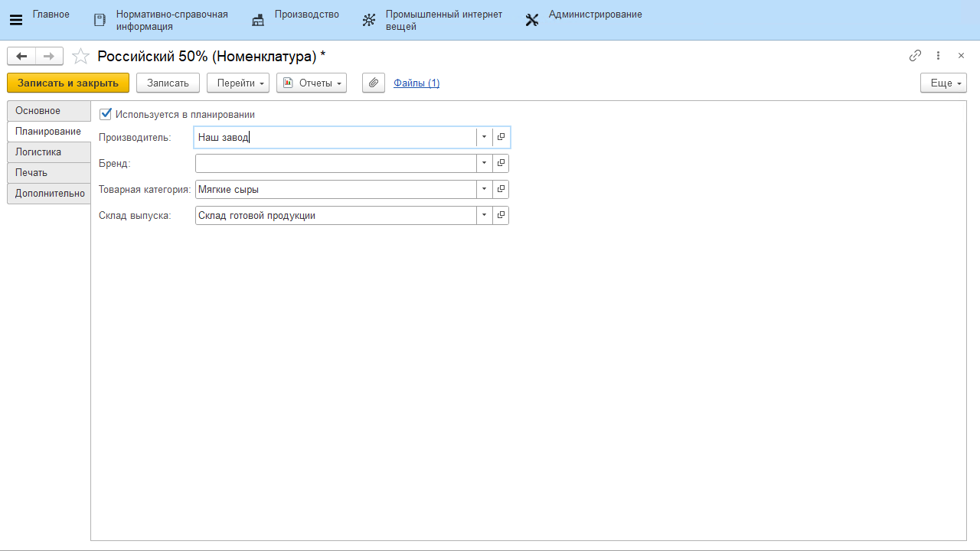
Task: Open the Еще dropdown menu
Action: point(943,83)
